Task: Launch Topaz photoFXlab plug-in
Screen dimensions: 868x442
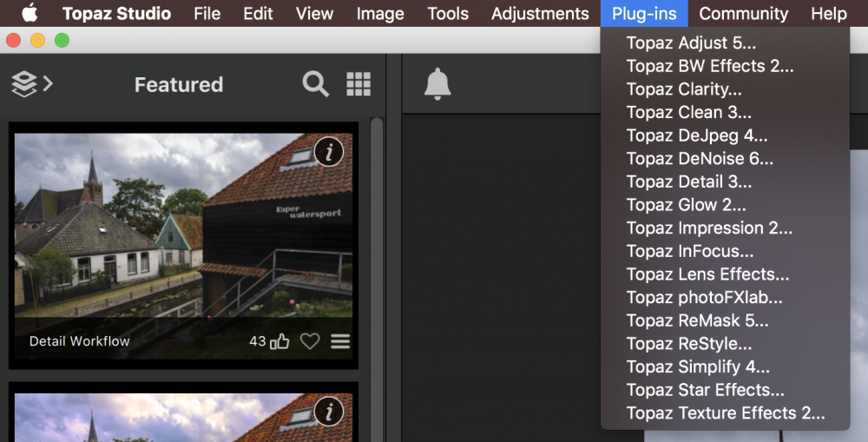Action: 725,298
